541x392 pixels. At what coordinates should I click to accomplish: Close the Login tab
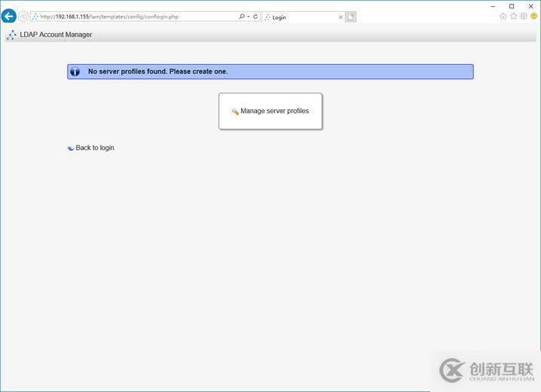click(341, 17)
